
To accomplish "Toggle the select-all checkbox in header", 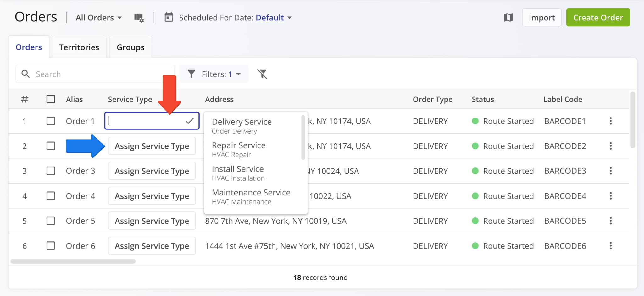I will (x=51, y=99).
